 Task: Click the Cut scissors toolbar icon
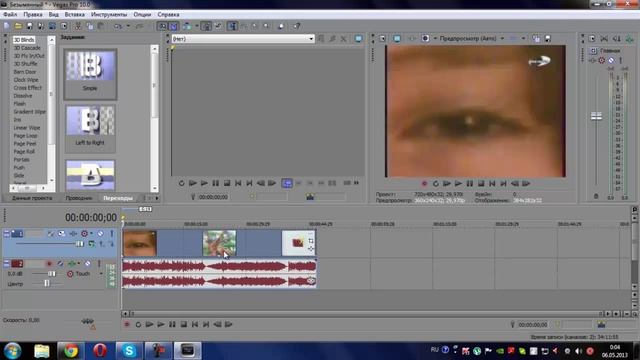78,26
